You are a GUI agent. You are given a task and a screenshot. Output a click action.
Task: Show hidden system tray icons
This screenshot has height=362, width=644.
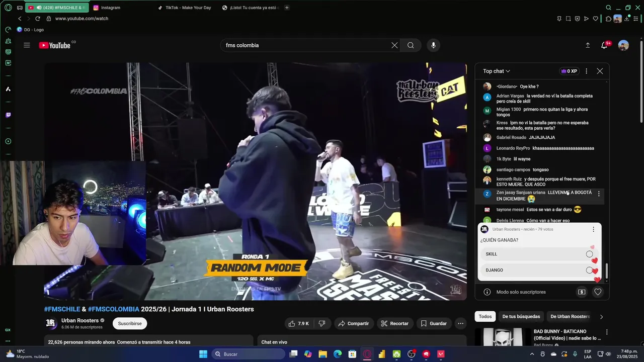click(532, 354)
